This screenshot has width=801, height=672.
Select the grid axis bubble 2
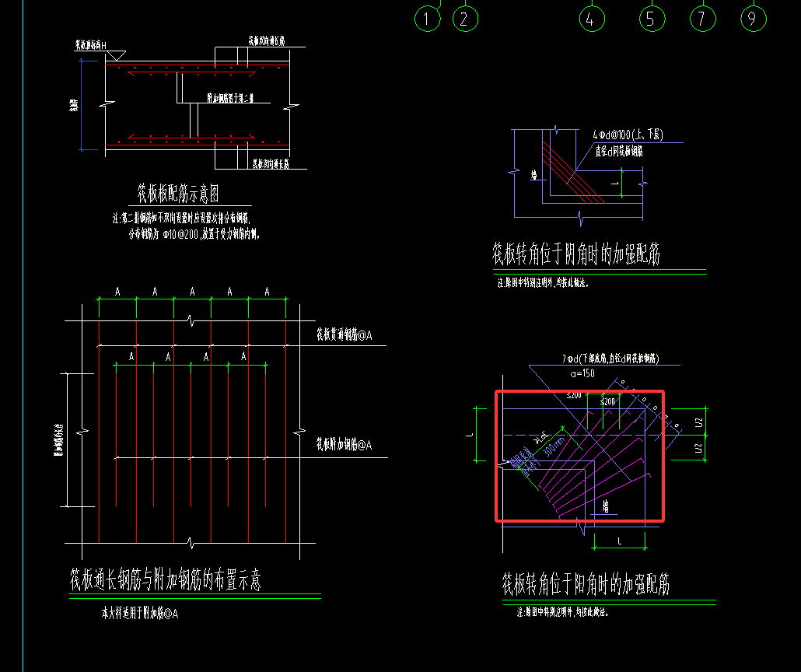coord(465,19)
